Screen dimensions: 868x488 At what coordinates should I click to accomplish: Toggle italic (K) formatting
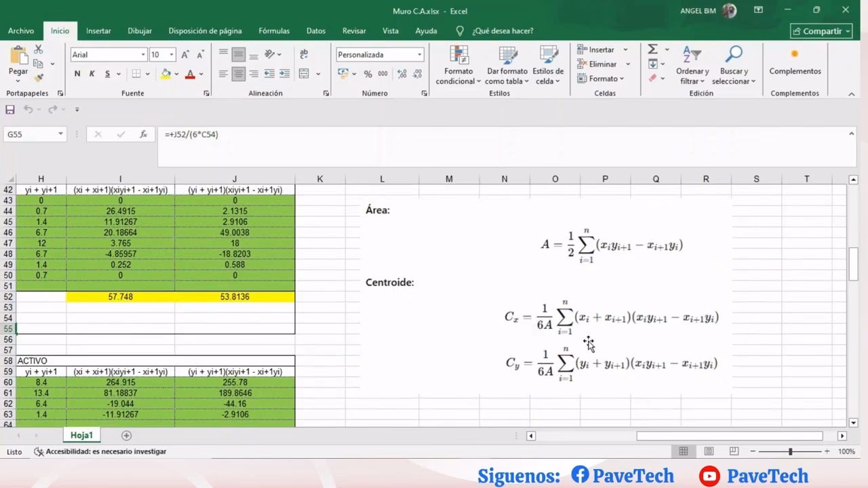click(x=92, y=74)
